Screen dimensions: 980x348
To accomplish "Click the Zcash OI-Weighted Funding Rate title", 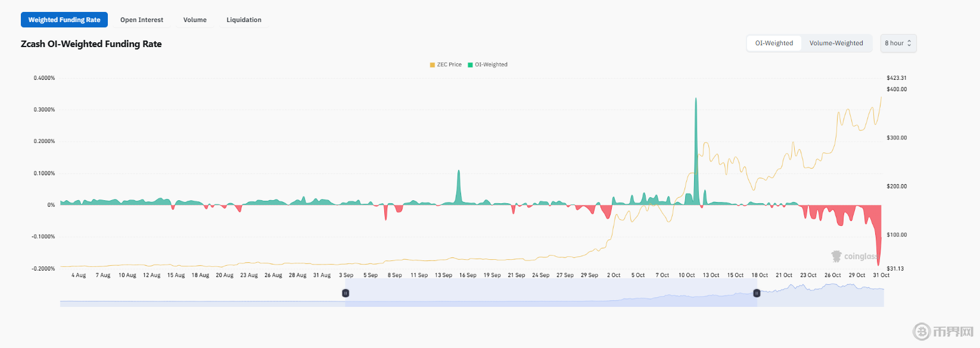I will click(x=91, y=44).
